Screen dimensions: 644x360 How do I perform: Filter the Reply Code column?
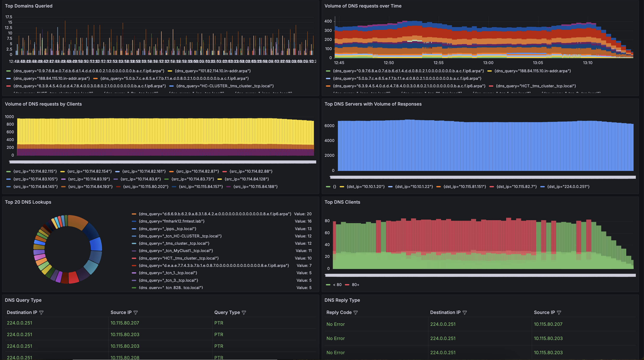[x=356, y=312]
